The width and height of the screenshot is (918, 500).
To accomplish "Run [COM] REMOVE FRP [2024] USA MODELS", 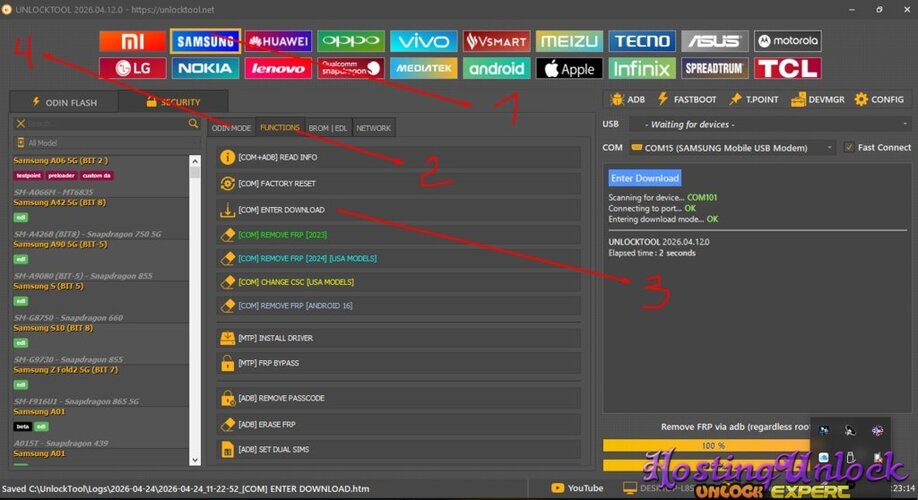I will tap(399, 258).
